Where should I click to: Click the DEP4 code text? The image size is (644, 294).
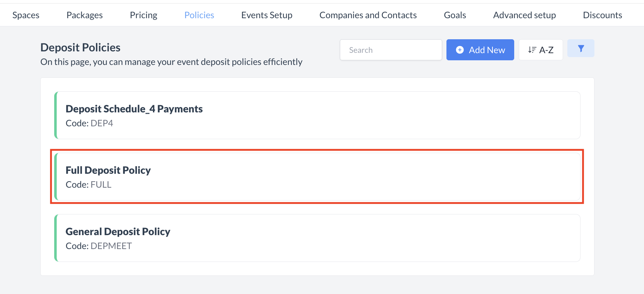tap(102, 123)
